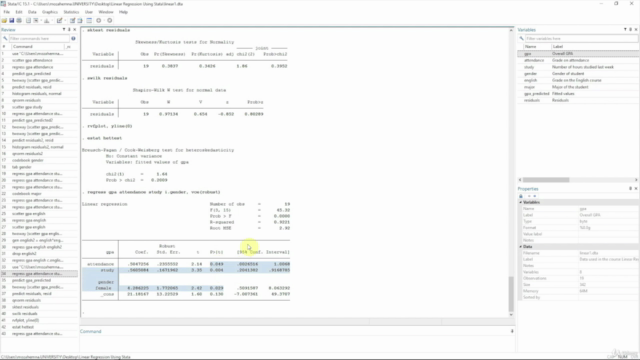Open the Statistics menu
This screenshot has height=360, width=640.
71,12
